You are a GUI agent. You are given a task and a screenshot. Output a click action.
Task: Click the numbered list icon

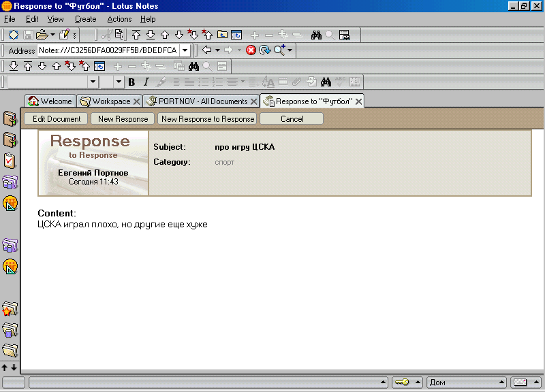point(217,82)
